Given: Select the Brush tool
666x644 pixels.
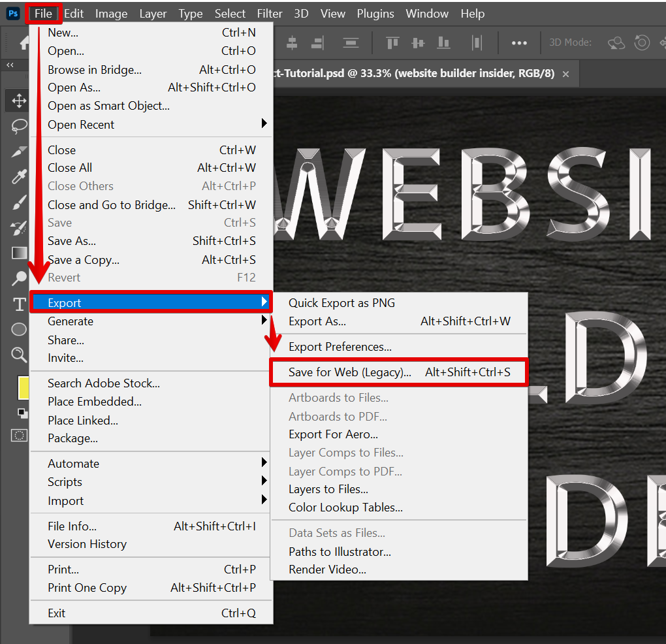Looking at the screenshot, I should click(19, 202).
